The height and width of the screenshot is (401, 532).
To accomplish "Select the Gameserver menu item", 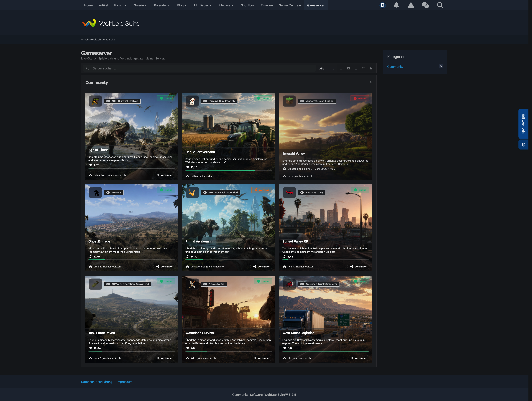I will 316,5.
